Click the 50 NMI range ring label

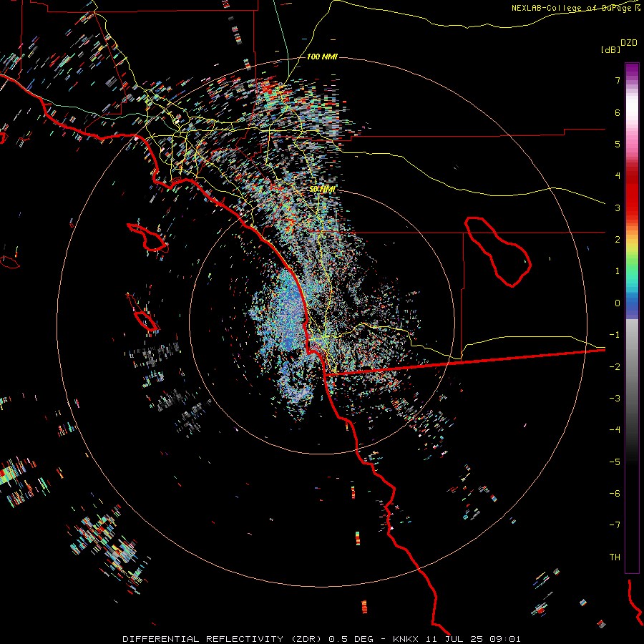322,189
